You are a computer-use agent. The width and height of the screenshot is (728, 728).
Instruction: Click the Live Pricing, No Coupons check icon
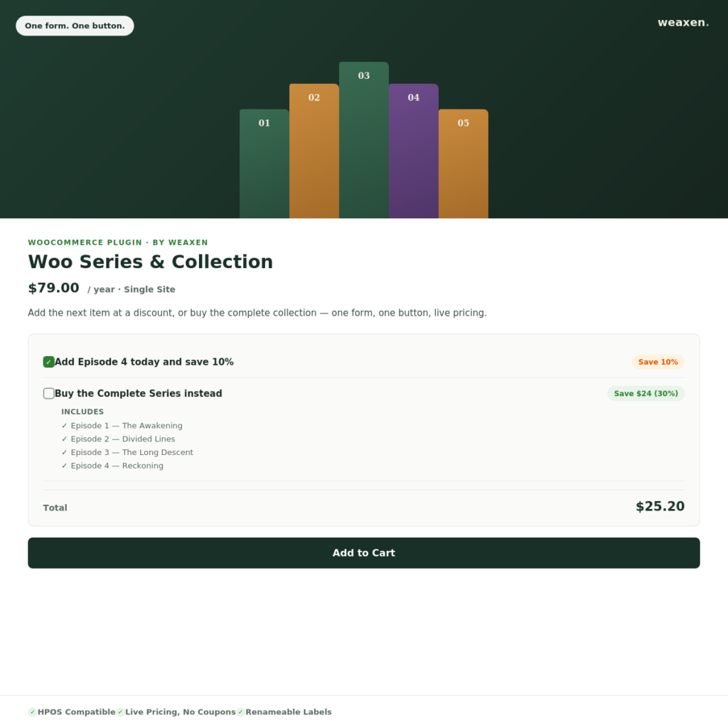pyautogui.click(x=120, y=712)
